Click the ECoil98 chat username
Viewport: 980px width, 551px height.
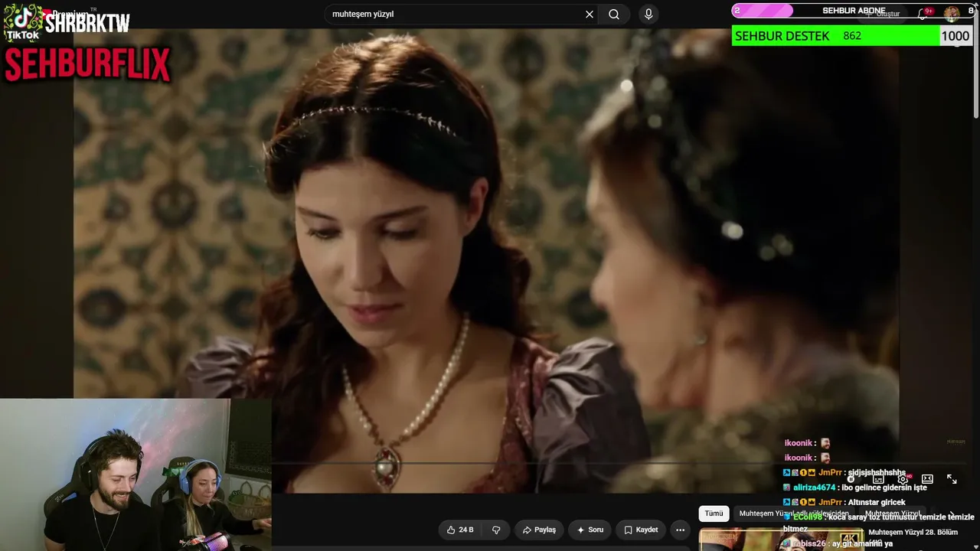pyautogui.click(x=808, y=517)
